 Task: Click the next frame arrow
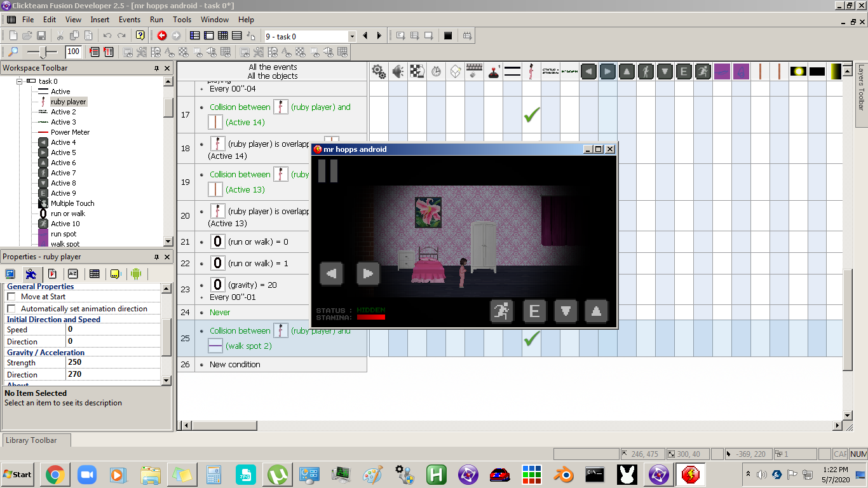tap(379, 36)
